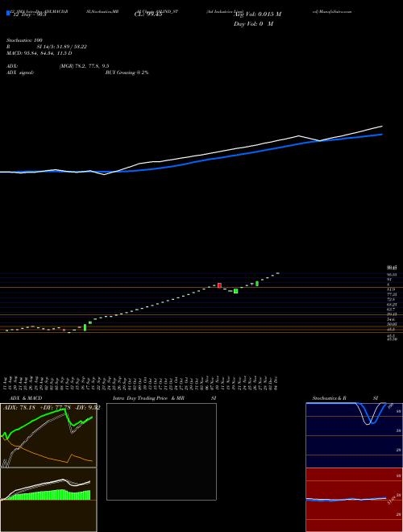
Task: Click the 'SI 14/3: 51.89 / 53.22' value
Action: click(x=62, y=47)
